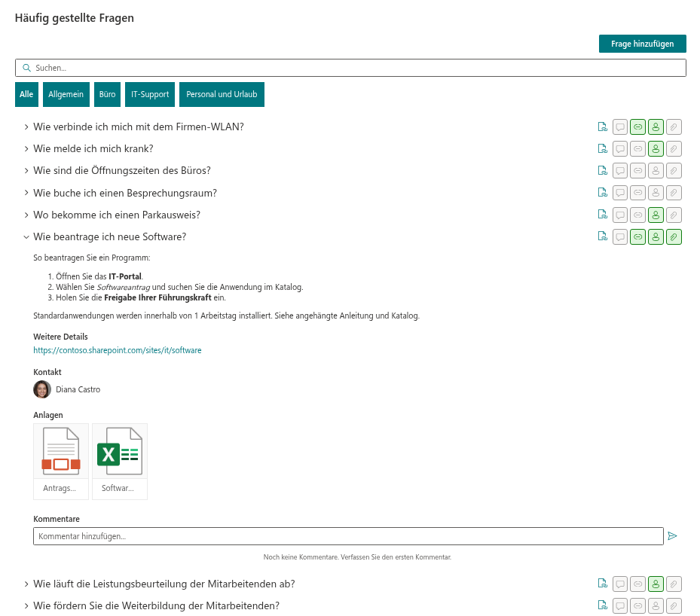
Task: Click the link icon for 'Wie melde ich mich krank?'
Action: [638, 149]
